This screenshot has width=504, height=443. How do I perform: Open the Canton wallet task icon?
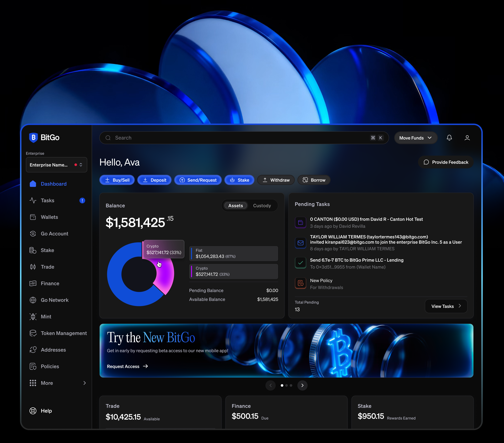tap(301, 222)
